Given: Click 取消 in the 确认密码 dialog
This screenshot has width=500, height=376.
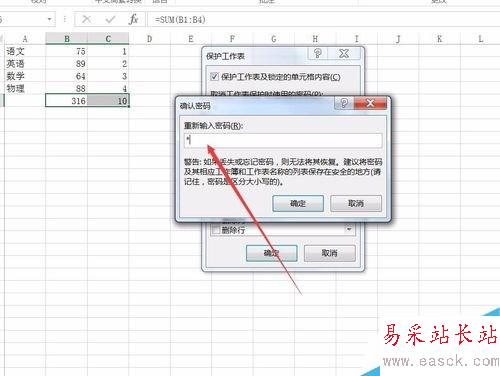Looking at the screenshot, I should pos(356,203).
